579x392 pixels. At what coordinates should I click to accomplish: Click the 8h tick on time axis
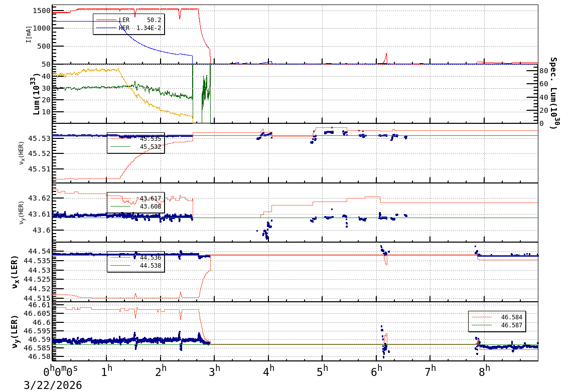coord(484,371)
